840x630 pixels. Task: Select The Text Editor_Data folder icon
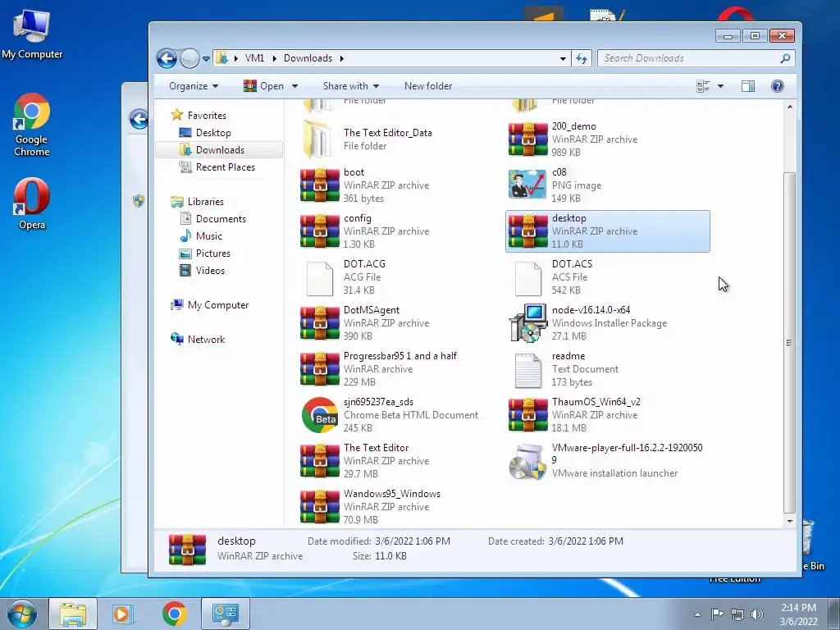point(317,139)
